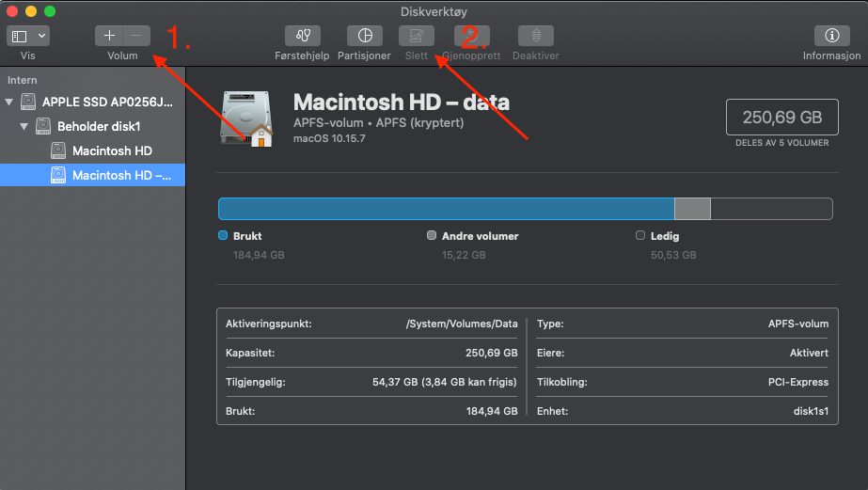Click the Ledig free space bar segment
The width and height of the screenshot is (868, 490).
[772, 209]
